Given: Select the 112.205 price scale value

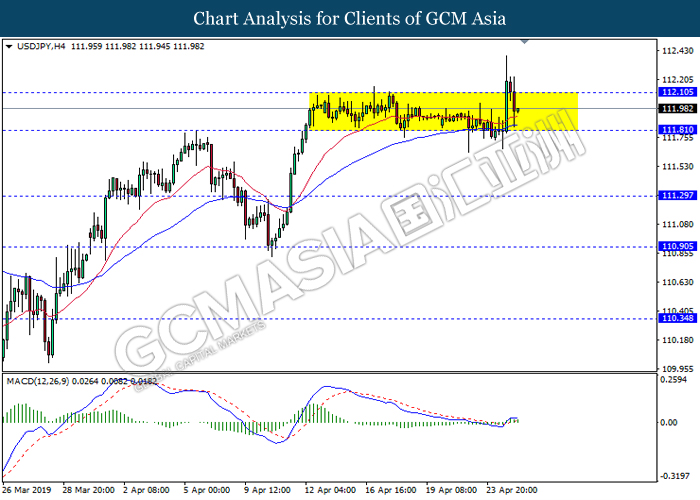Looking at the screenshot, I should 678,80.
